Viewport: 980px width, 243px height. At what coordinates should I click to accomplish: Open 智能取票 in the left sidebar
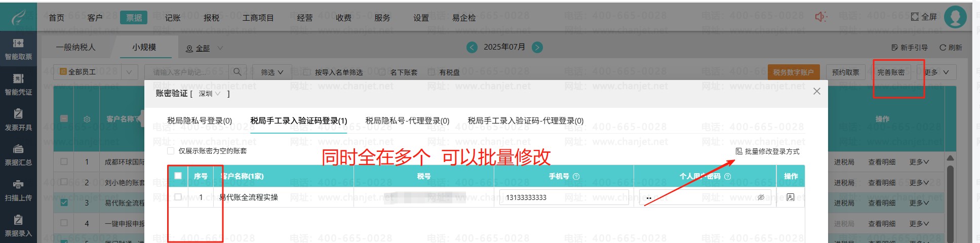click(18, 49)
